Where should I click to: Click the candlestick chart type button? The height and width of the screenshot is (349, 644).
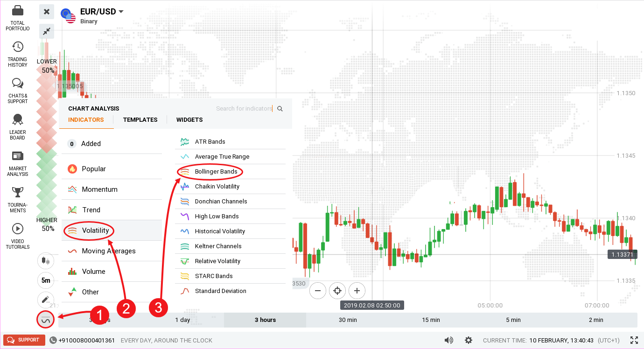(46, 261)
